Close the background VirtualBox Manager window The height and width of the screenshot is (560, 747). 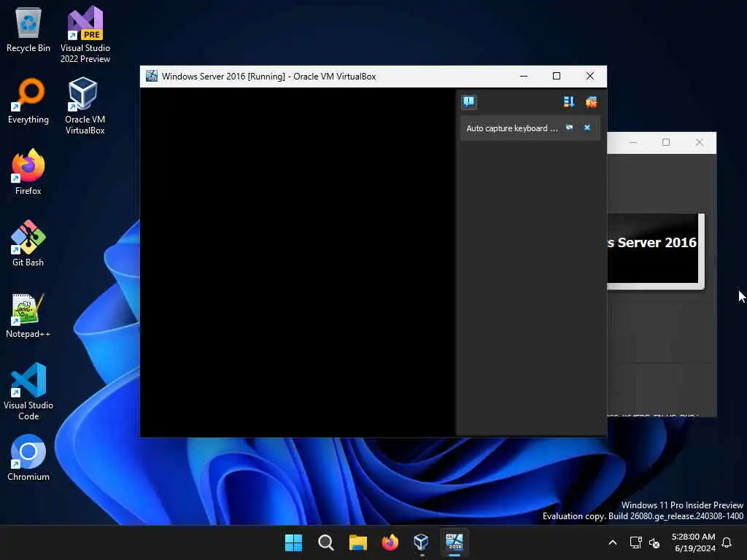pyautogui.click(x=699, y=142)
